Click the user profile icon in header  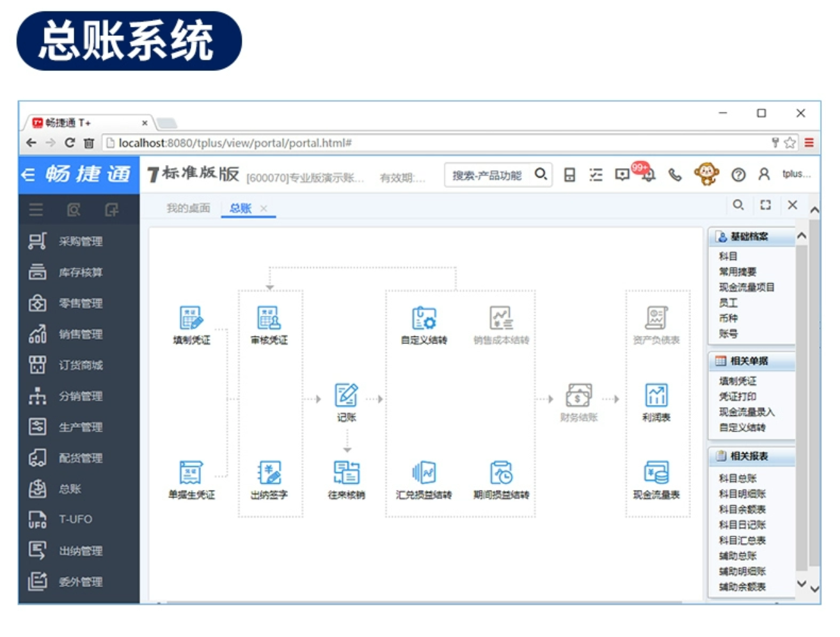(764, 174)
